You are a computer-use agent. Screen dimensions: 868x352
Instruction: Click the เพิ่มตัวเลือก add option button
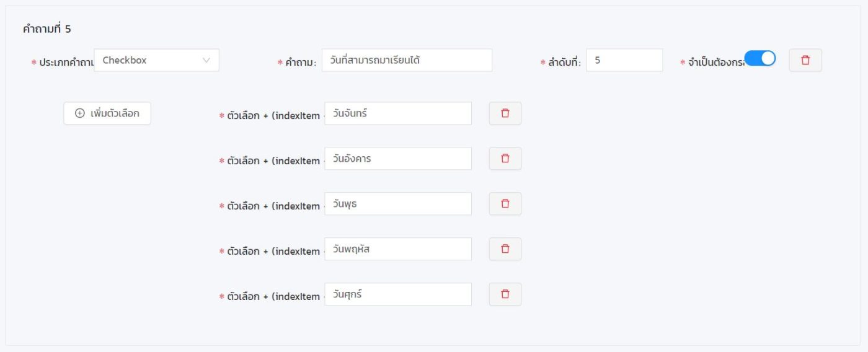tap(107, 113)
